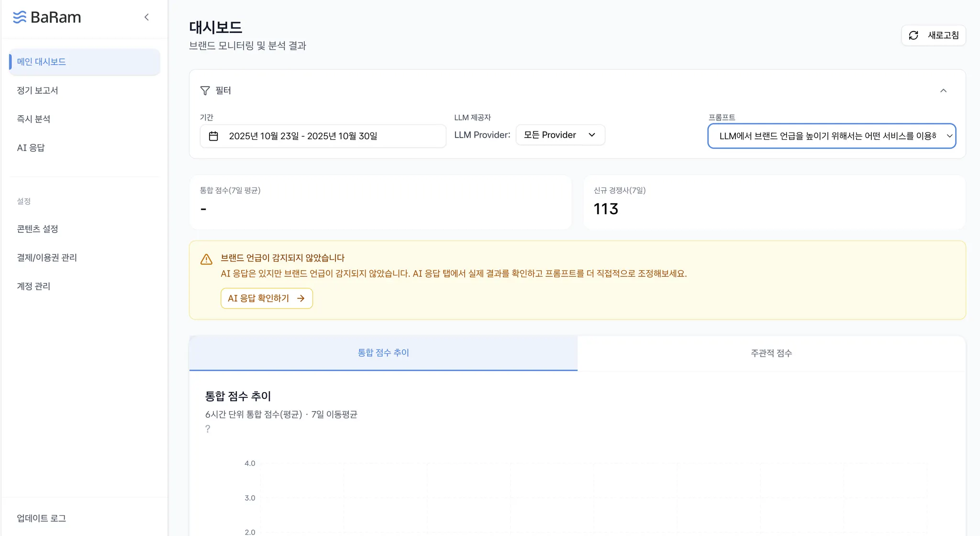Open the 프롬프트 selection dropdown
Image resolution: width=980 pixels, height=536 pixels.
(831, 136)
